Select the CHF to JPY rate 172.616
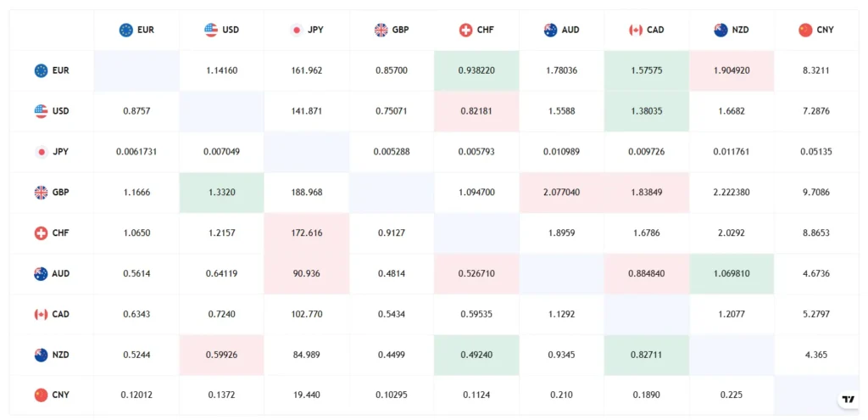The height and width of the screenshot is (420, 868). pyautogui.click(x=307, y=232)
